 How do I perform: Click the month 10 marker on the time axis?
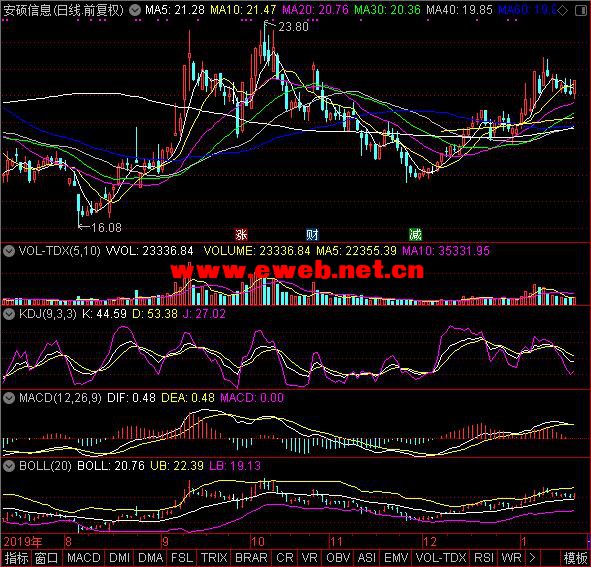pos(258,542)
